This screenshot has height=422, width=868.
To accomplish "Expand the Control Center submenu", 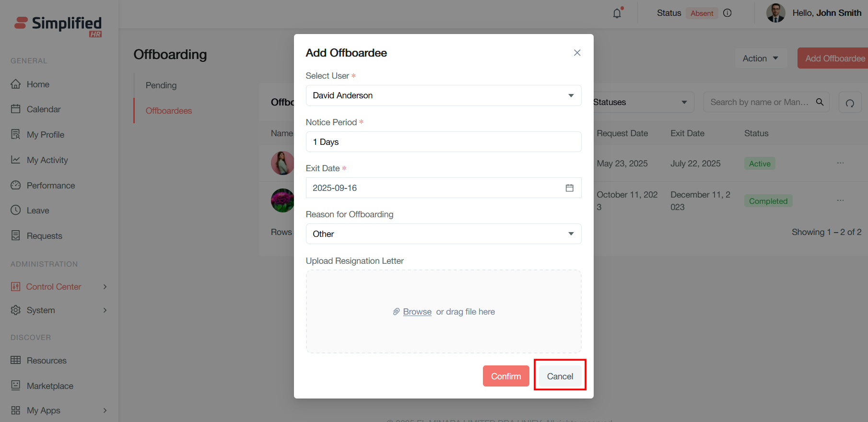I will pyautogui.click(x=105, y=287).
